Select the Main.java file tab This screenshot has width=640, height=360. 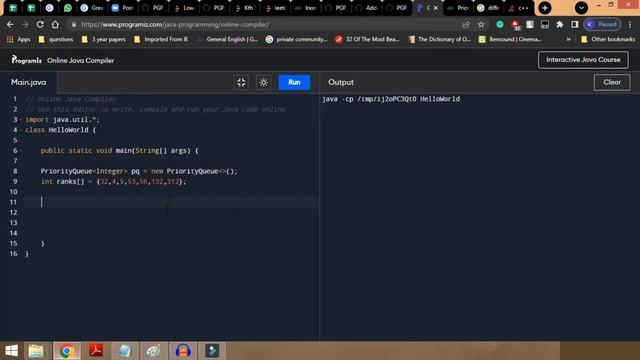point(29,82)
